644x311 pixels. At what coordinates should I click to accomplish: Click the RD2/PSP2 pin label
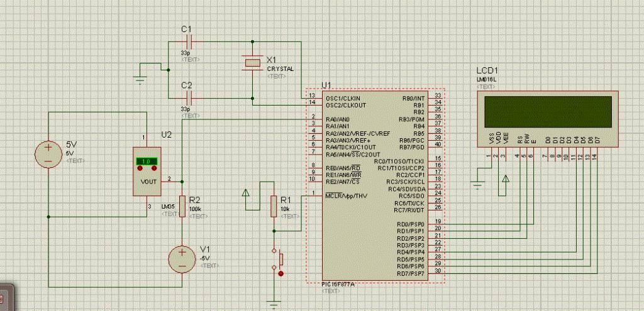point(411,238)
